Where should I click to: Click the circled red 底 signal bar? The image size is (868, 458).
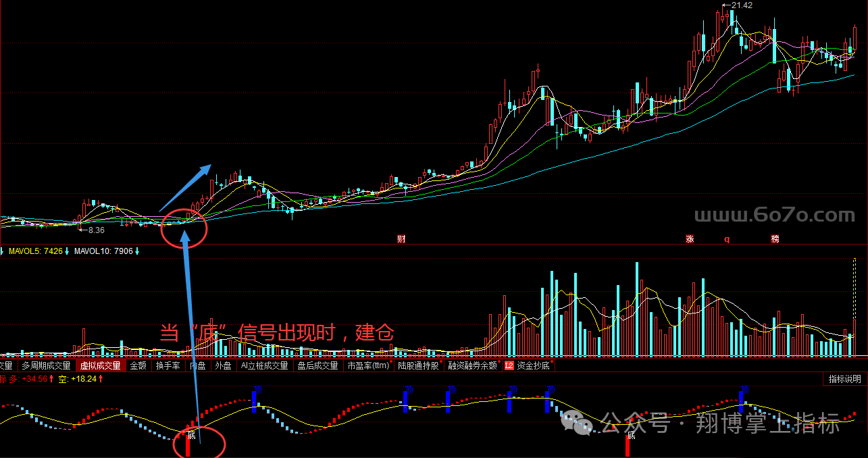188,446
